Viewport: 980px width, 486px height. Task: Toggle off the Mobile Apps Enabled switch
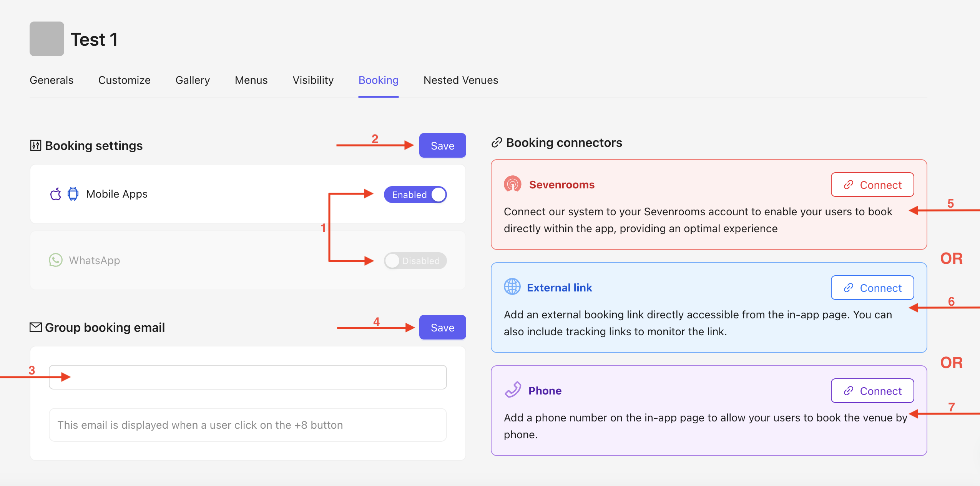pyautogui.click(x=415, y=195)
